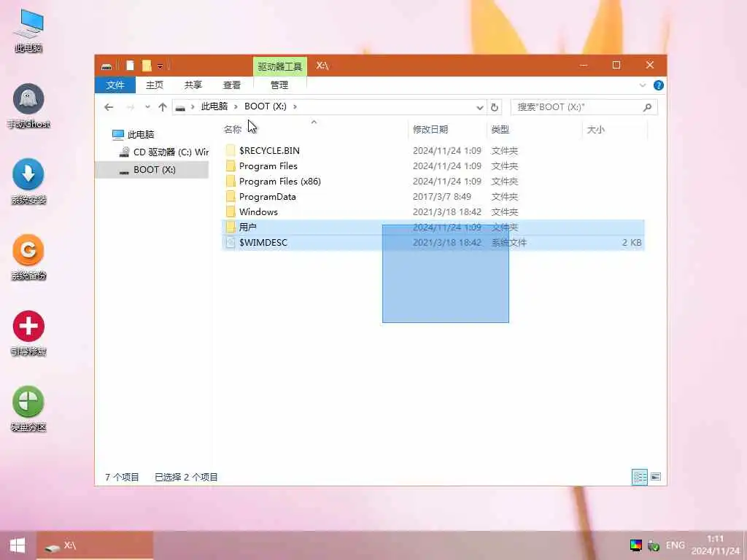Open the 此电脑 desktop icon

pos(28,31)
